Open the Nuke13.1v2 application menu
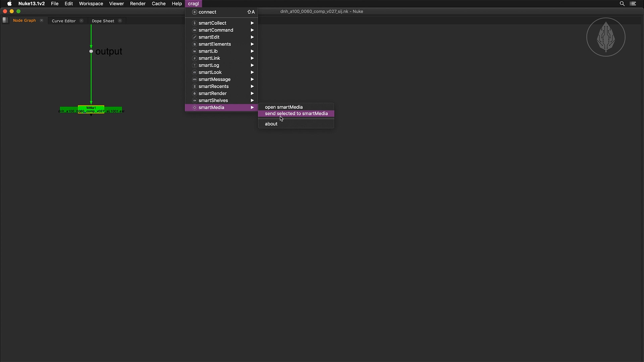 point(32,4)
